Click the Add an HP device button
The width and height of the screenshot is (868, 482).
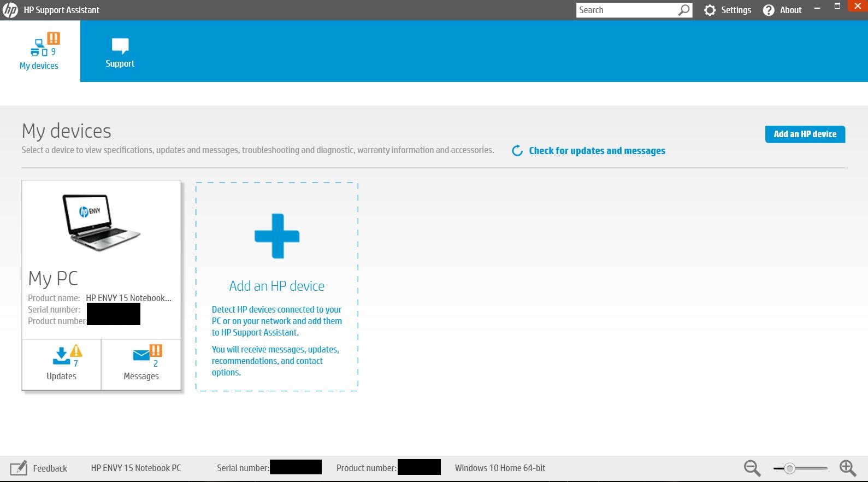pos(805,134)
